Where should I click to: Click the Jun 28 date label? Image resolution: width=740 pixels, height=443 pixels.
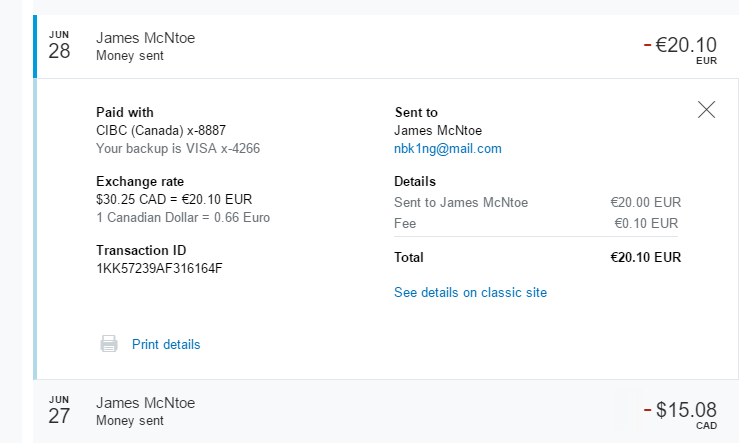pos(60,47)
